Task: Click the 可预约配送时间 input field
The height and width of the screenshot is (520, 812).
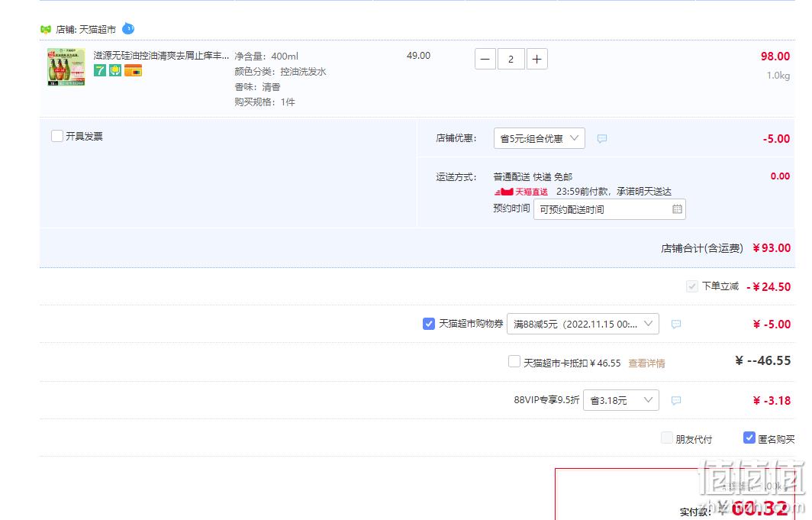Action: click(610, 209)
